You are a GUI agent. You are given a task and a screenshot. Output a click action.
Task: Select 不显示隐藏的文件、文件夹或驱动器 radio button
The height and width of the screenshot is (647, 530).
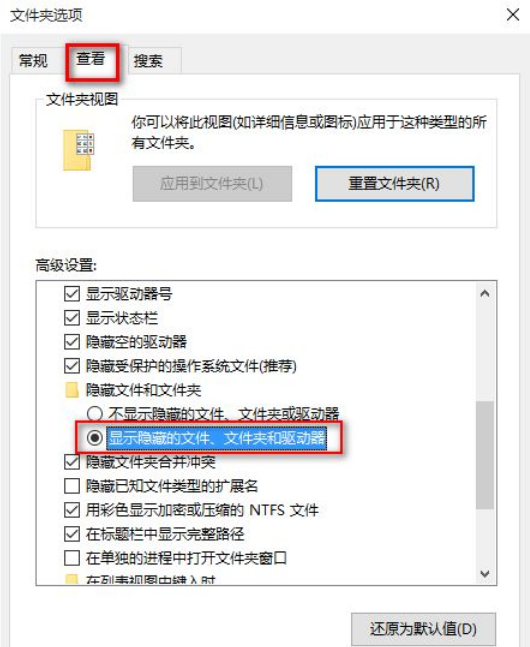pos(95,413)
